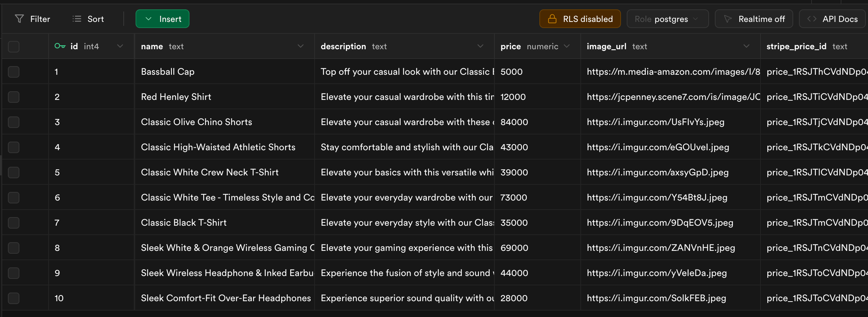Click the chevron icon inside Insert button
Screen dimensions: 868x317
(x=149, y=19)
